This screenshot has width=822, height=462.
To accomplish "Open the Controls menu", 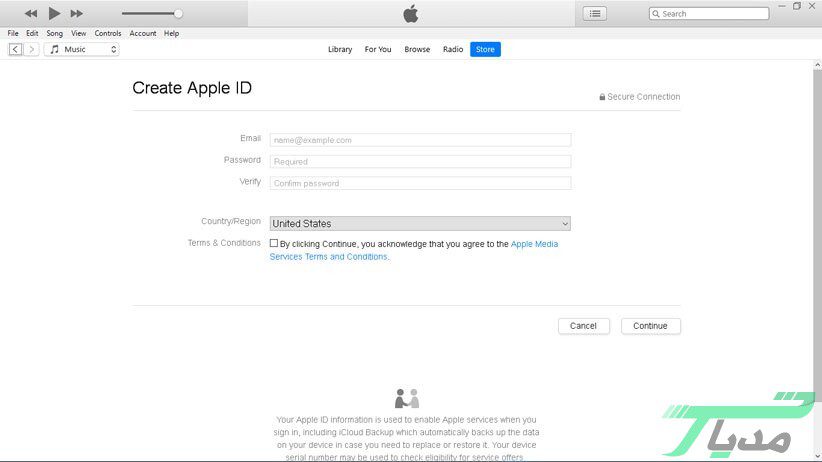I will 108,33.
